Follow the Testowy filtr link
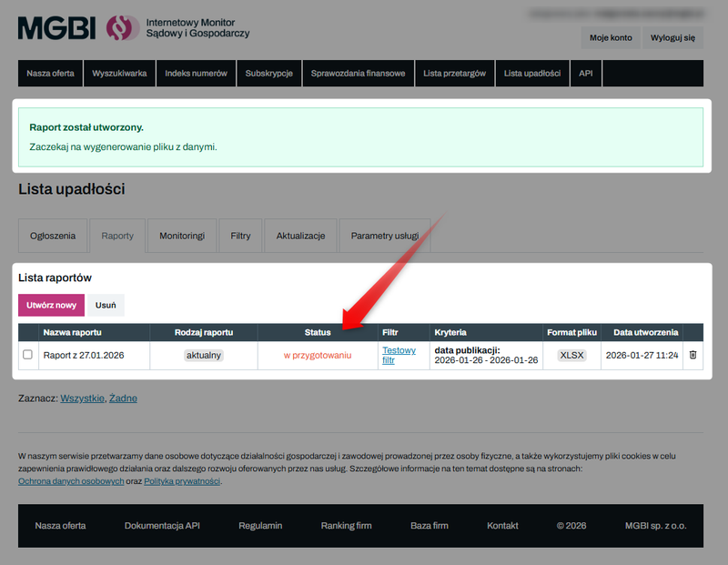This screenshot has height=565, width=728. click(x=399, y=355)
